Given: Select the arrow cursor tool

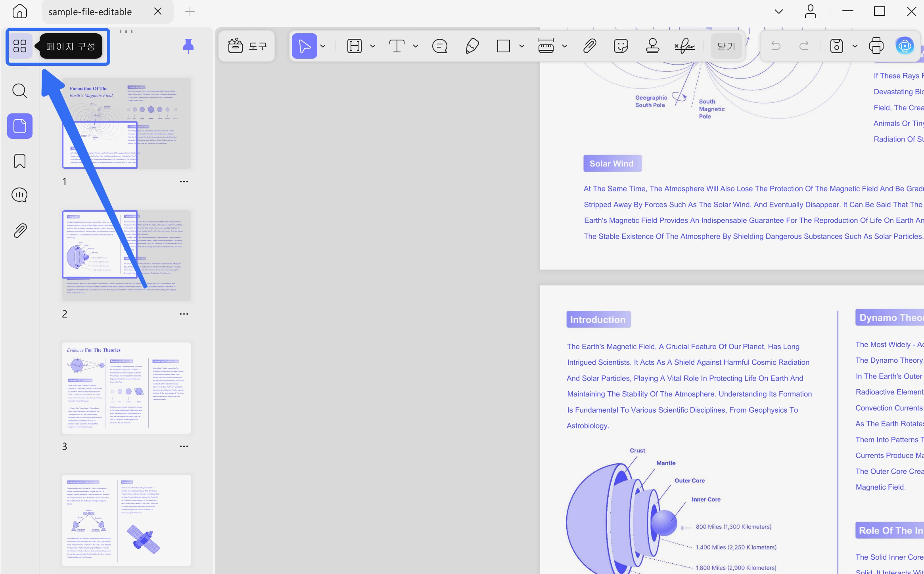Looking at the screenshot, I should (x=304, y=46).
